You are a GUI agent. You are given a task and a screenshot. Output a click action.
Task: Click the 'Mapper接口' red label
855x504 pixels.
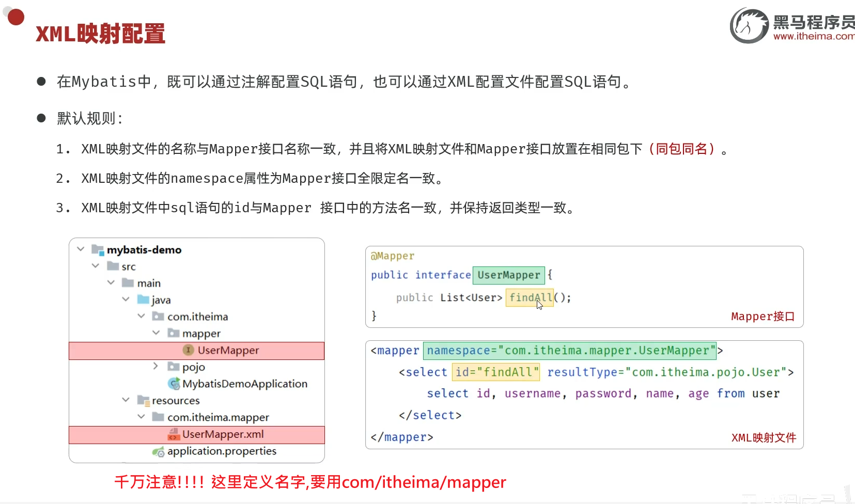coord(763,317)
